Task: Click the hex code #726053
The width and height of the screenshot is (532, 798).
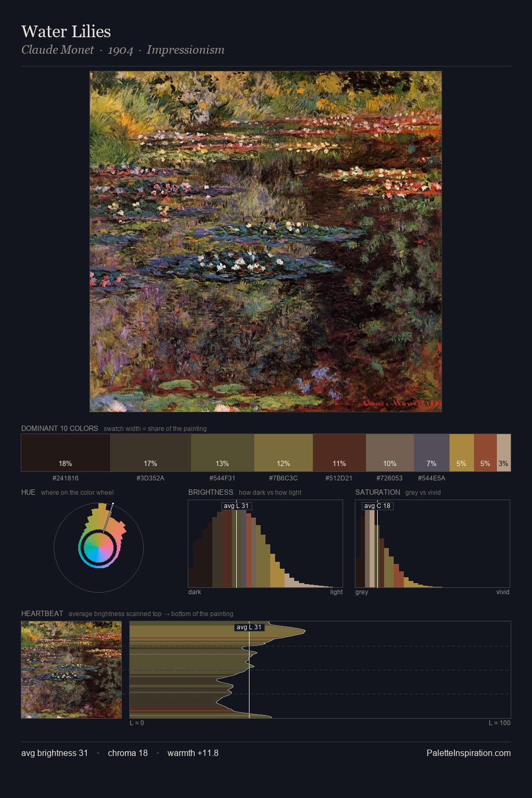Action: [x=390, y=478]
